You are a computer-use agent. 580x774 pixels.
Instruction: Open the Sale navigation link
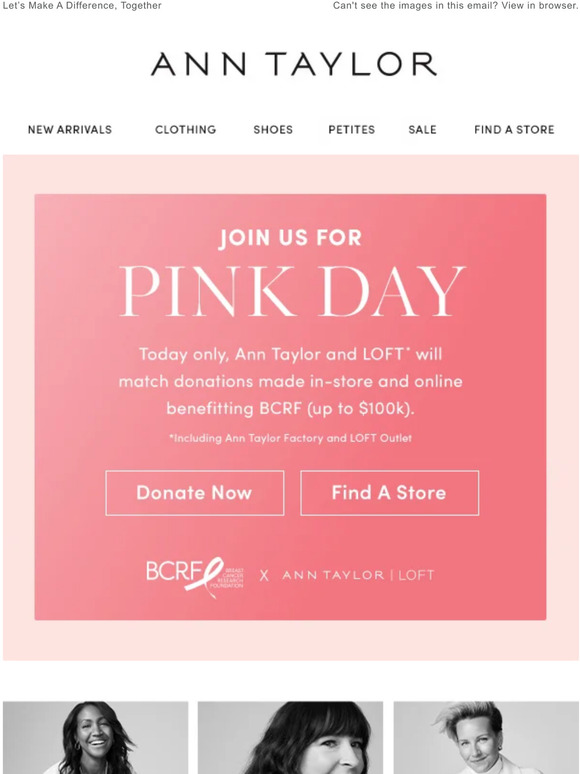pyautogui.click(x=422, y=129)
